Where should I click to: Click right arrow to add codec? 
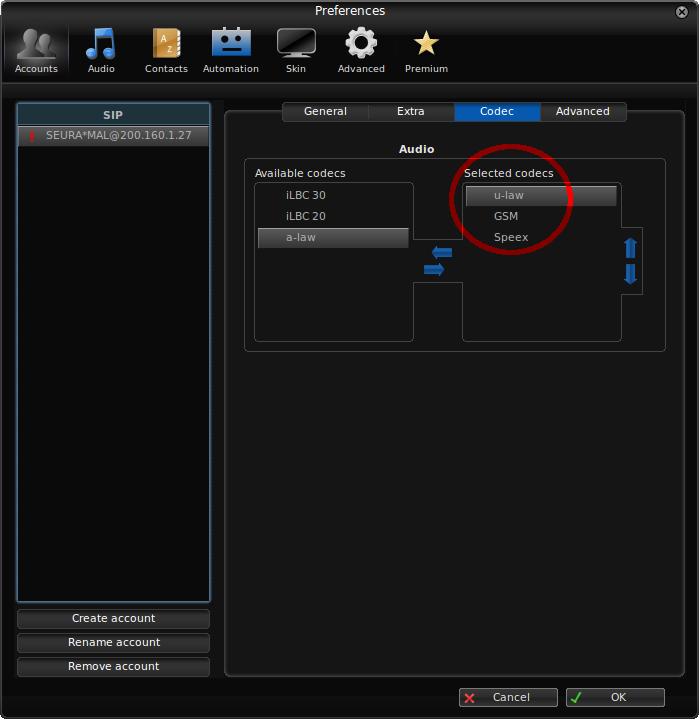[x=434, y=270]
